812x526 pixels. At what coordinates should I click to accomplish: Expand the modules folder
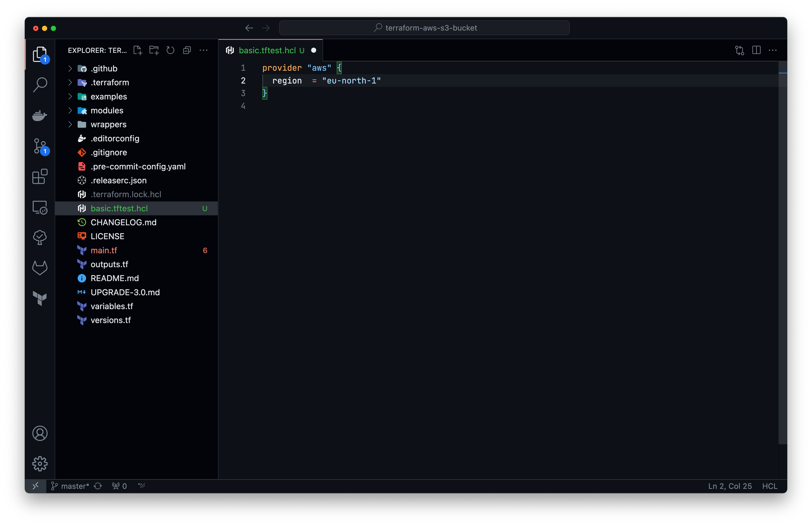click(x=107, y=110)
